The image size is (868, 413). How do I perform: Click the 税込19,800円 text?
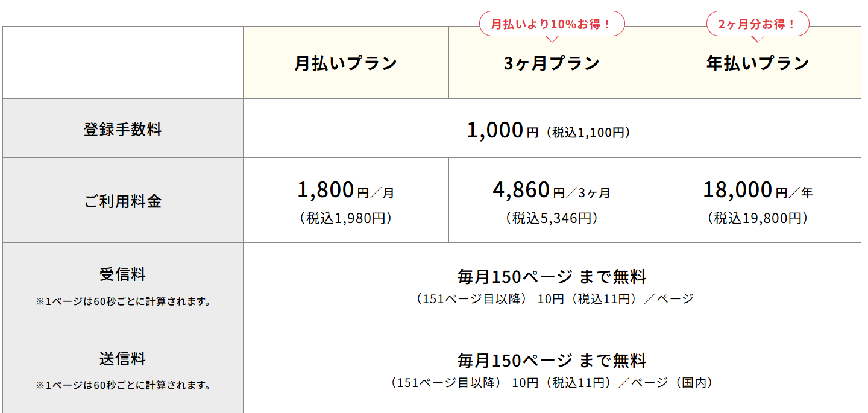coord(758,218)
